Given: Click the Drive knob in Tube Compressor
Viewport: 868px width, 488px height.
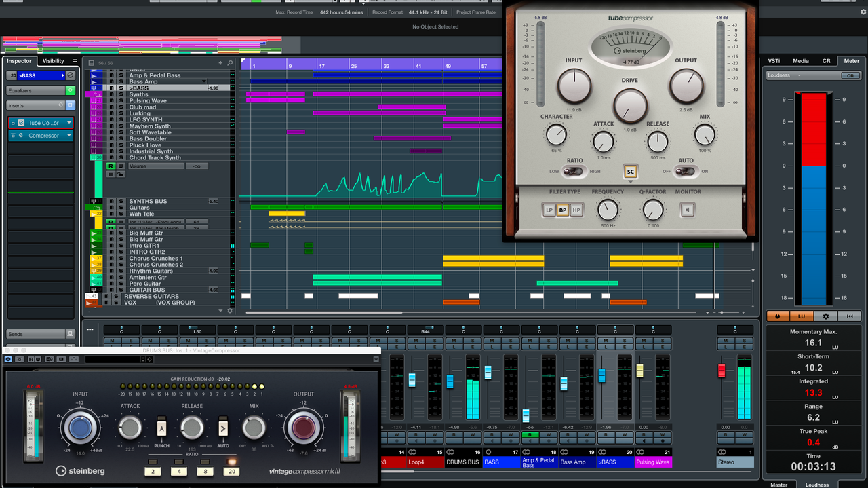Looking at the screenshot, I should click(x=631, y=106).
